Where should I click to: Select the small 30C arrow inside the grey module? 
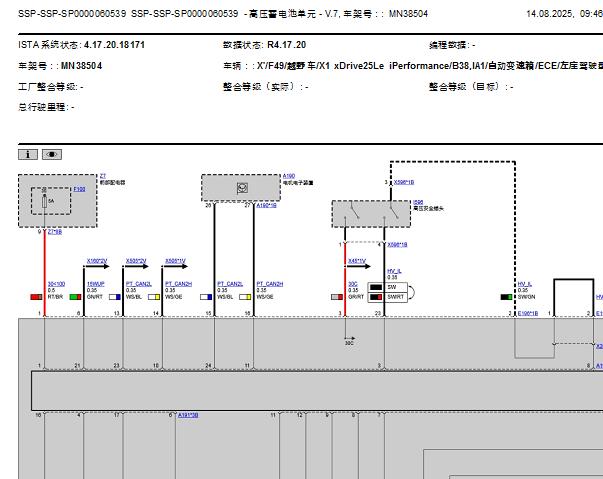point(350,338)
